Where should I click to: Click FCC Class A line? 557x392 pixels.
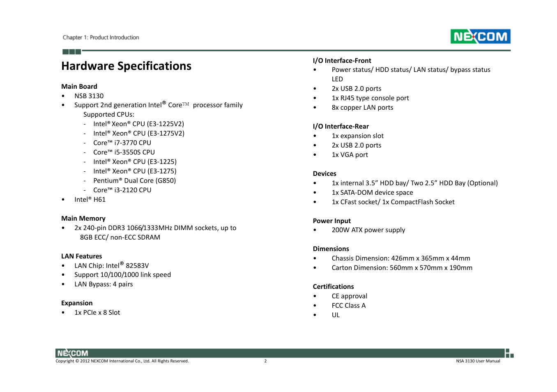[349, 306]
